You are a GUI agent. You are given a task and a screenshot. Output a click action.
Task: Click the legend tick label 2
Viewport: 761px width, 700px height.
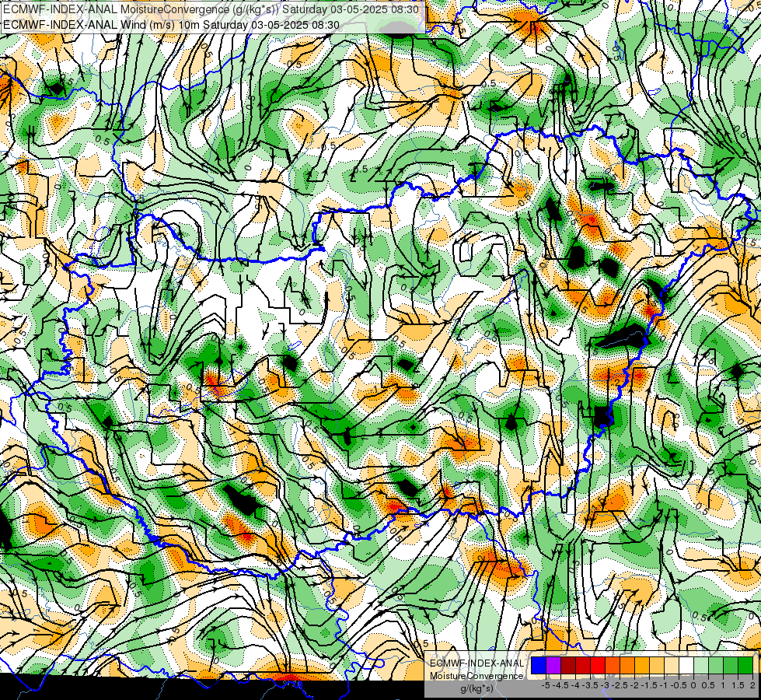752,685
